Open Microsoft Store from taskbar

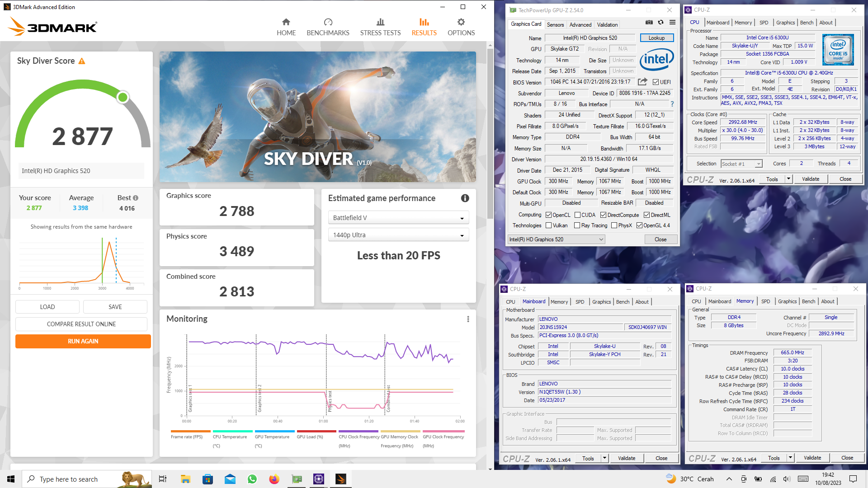click(x=208, y=479)
